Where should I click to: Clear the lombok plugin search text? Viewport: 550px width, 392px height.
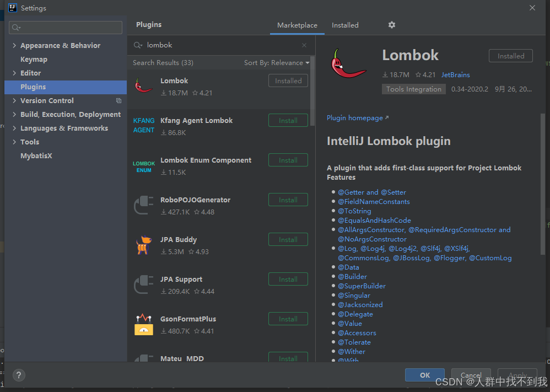(x=304, y=45)
